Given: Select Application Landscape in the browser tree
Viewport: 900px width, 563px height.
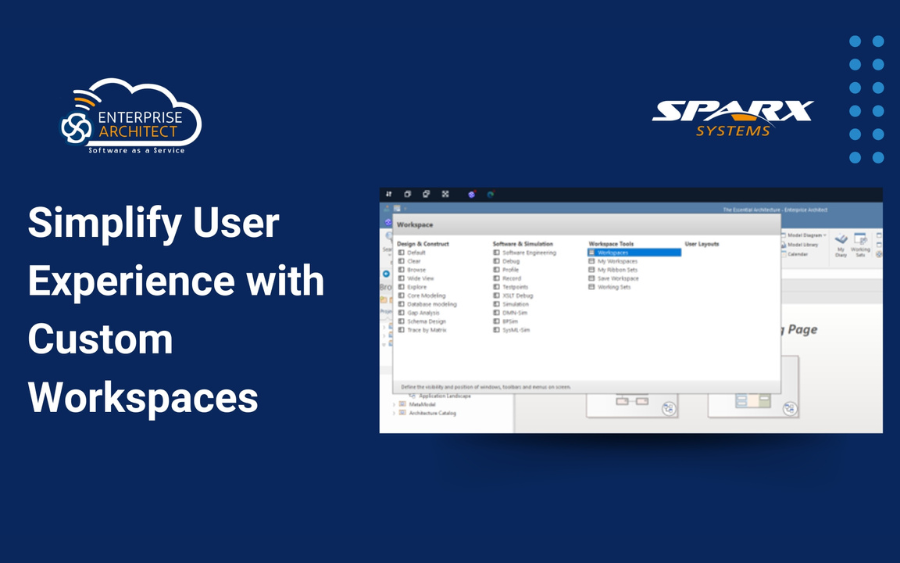Looking at the screenshot, I should pos(444,396).
